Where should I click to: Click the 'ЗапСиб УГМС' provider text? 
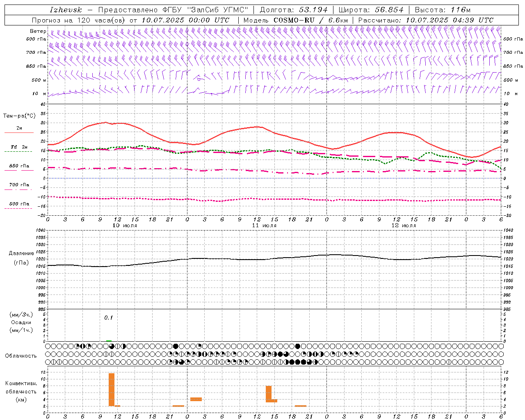click(x=218, y=9)
